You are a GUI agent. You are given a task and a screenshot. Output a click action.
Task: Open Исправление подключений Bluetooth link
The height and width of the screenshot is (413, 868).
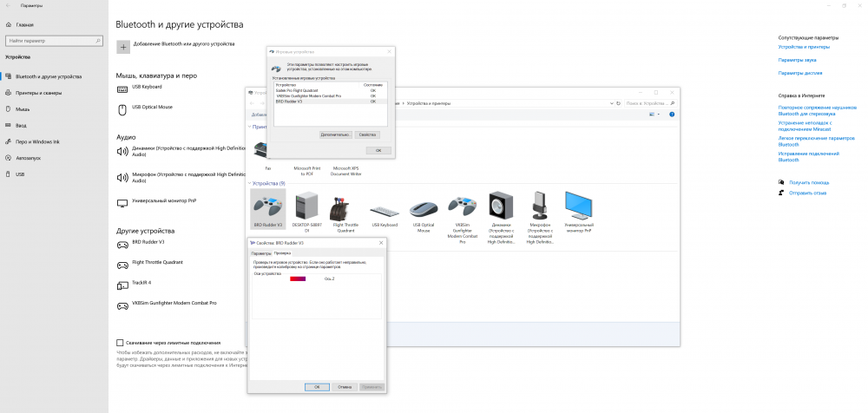tap(809, 157)
